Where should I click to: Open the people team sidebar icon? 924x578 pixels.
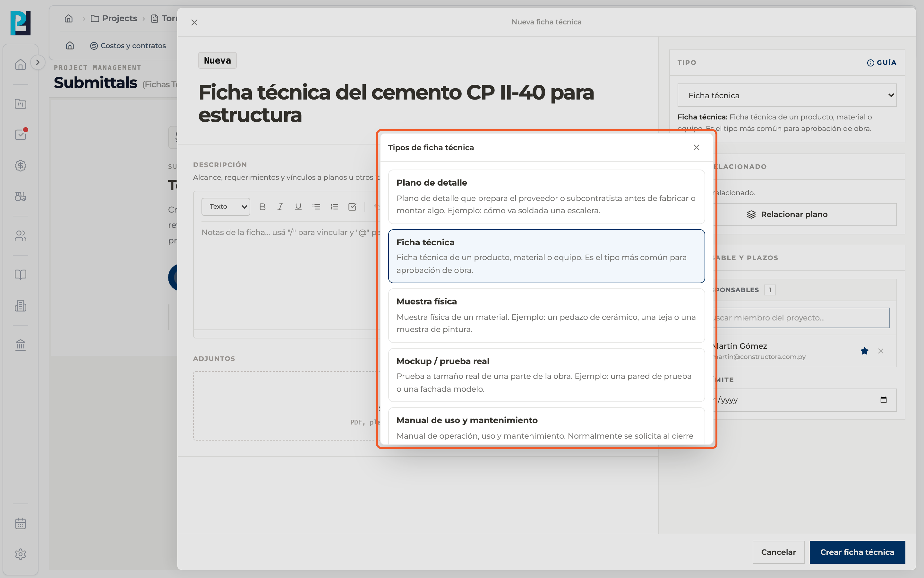tap(21, 235)
